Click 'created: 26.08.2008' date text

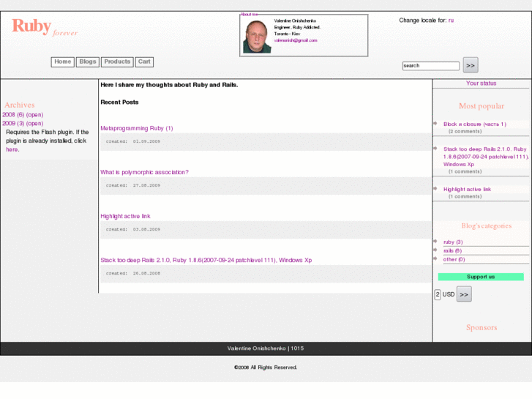[133, 273]
